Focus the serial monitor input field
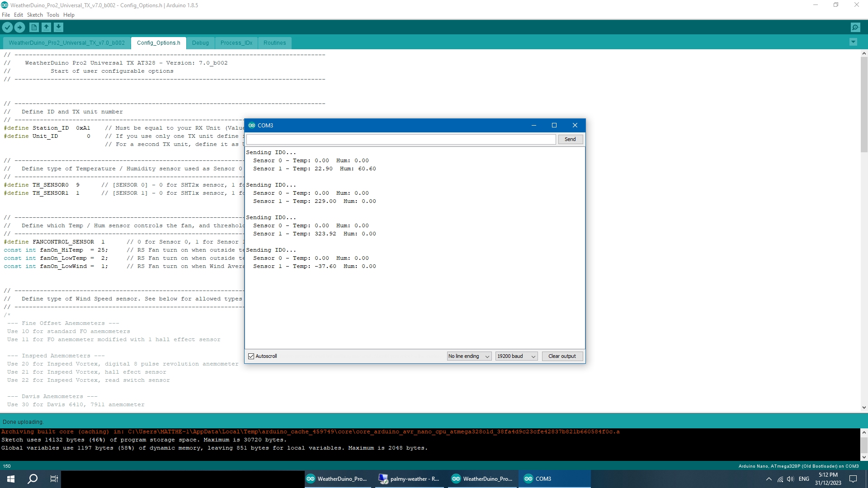The width and height of the screenshot is (868, 488). (x=401, y=139)
